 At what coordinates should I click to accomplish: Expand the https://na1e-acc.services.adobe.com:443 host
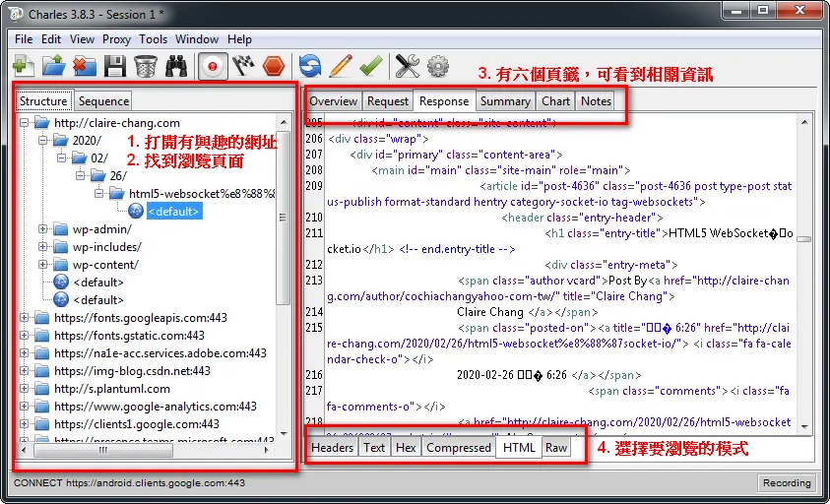tap(24, 353)
